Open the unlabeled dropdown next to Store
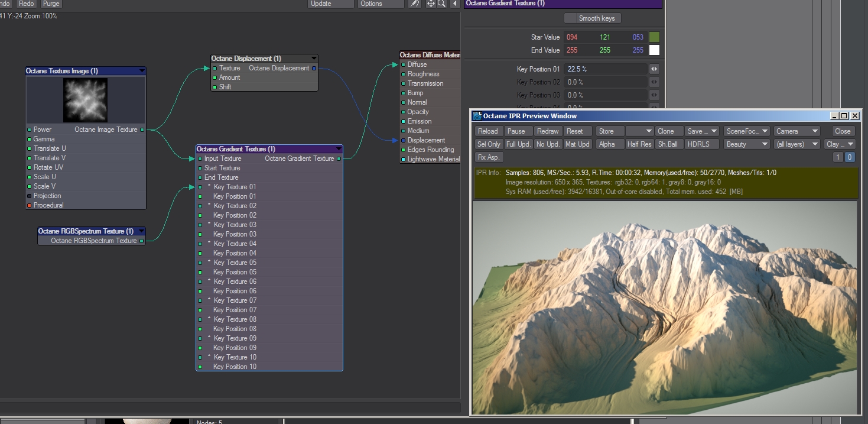The image size is (868, 424). (639, 131)
